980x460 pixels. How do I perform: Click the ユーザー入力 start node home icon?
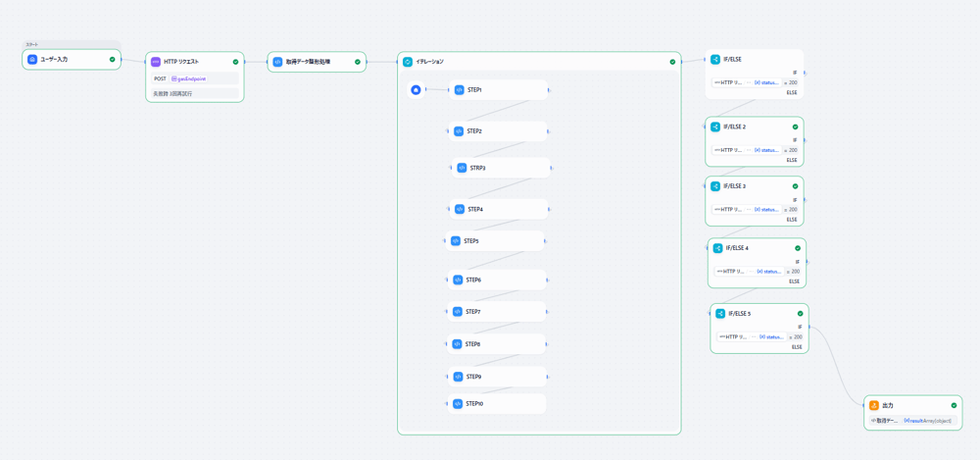pos(32,60)
